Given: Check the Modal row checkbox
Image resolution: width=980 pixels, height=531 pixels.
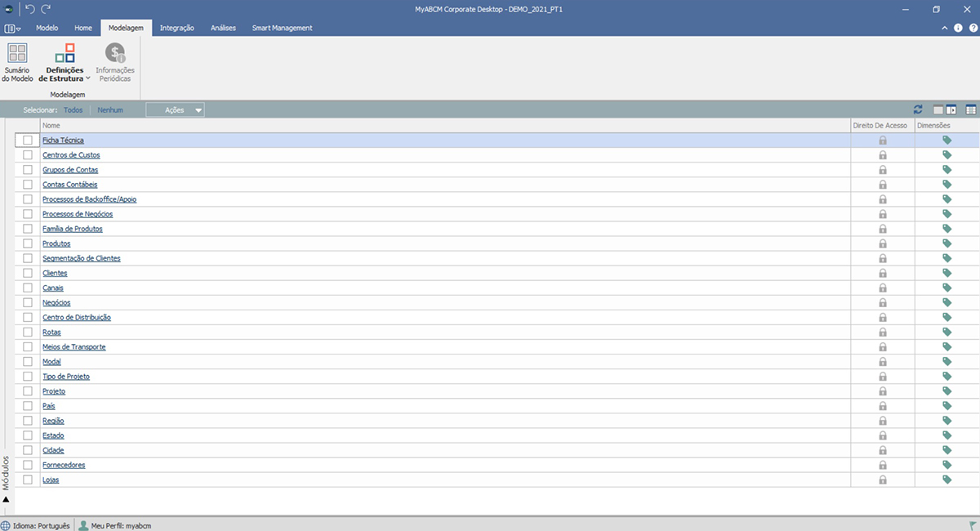Looking at the screenshot, I should pyautogui.click(x=28, y=362).
